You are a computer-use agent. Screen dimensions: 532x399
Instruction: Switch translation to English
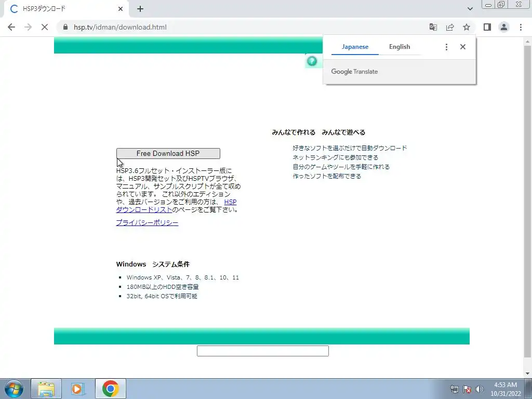(x=400, y=47)
